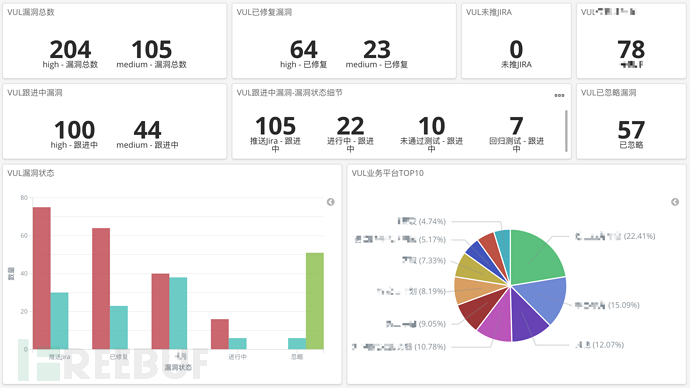The height and width of the screenshot is (388, 690).
Task: Click (7.33%) pie label
Action: [432, 260]
